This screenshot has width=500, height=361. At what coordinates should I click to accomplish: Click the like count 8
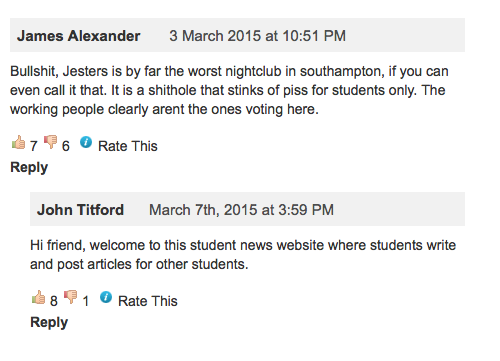(x=54, y=301)
